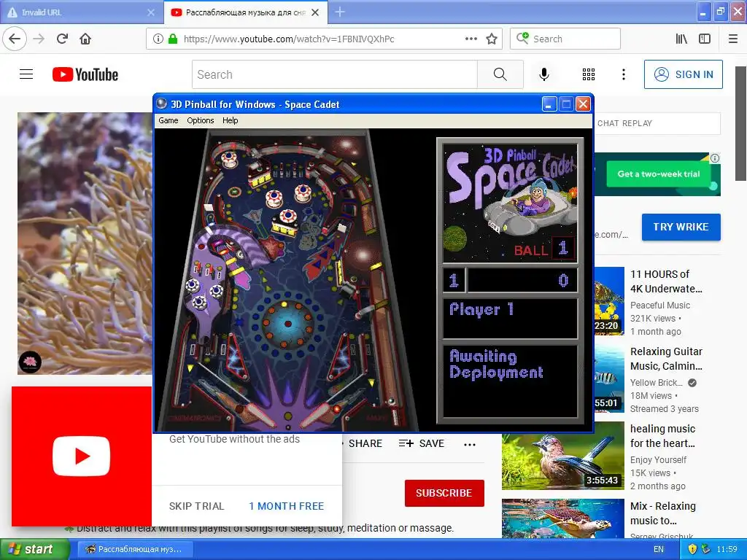Image resolution: width=747 pixels, height=560 pixels.
Task: Click the SAVE to playlist button
Action: point(422,444)
